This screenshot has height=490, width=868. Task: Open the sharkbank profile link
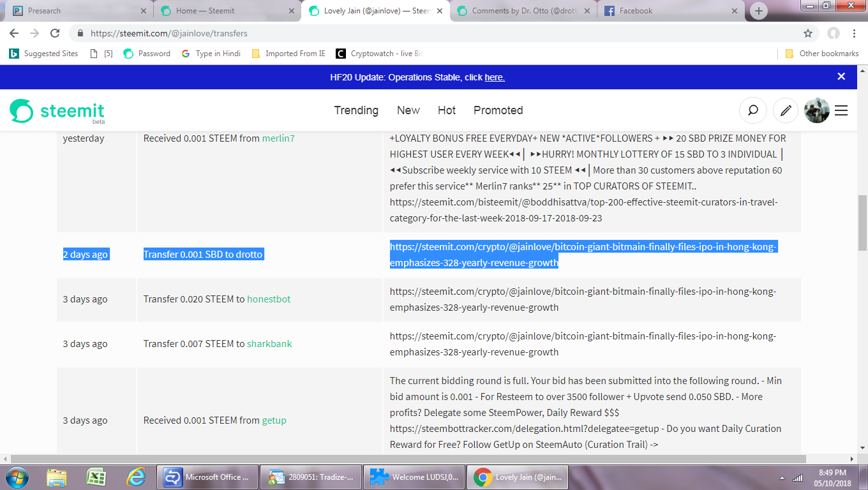pyautogui.click(x=269, y=343)
